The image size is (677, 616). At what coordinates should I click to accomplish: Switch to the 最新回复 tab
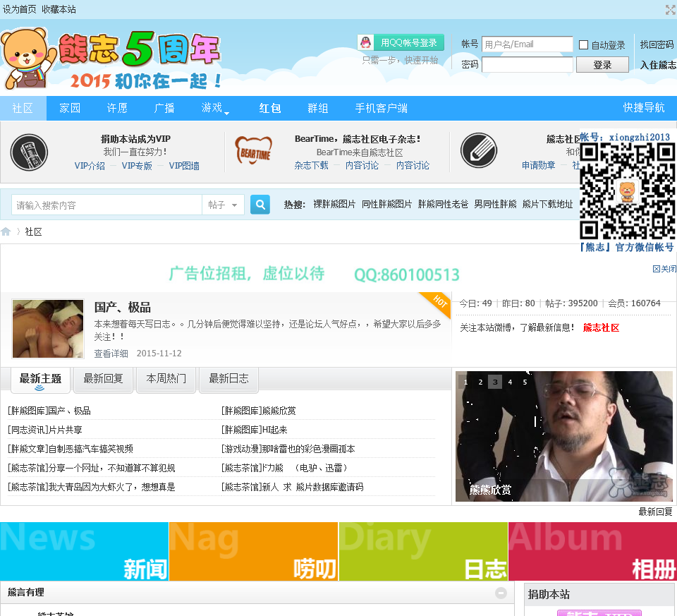pos(103,380)
